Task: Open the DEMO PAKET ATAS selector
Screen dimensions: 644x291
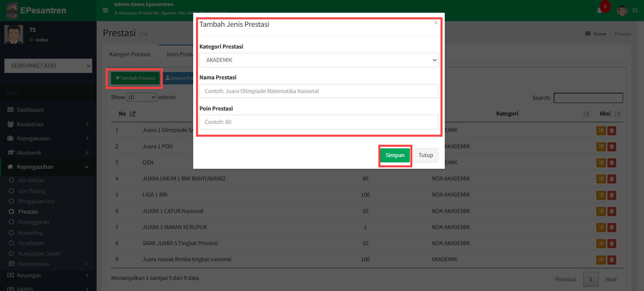Action: click(48, 66)
